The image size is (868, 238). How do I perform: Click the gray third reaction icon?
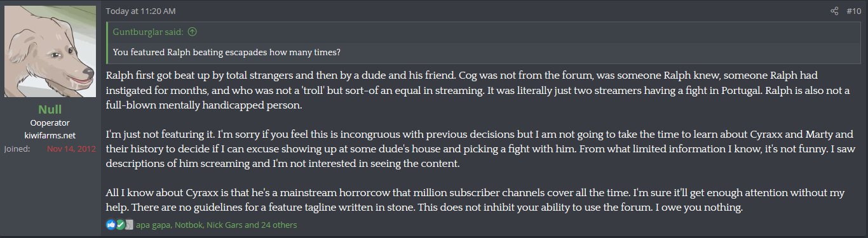pyautogui.click(x=128, y=225)
